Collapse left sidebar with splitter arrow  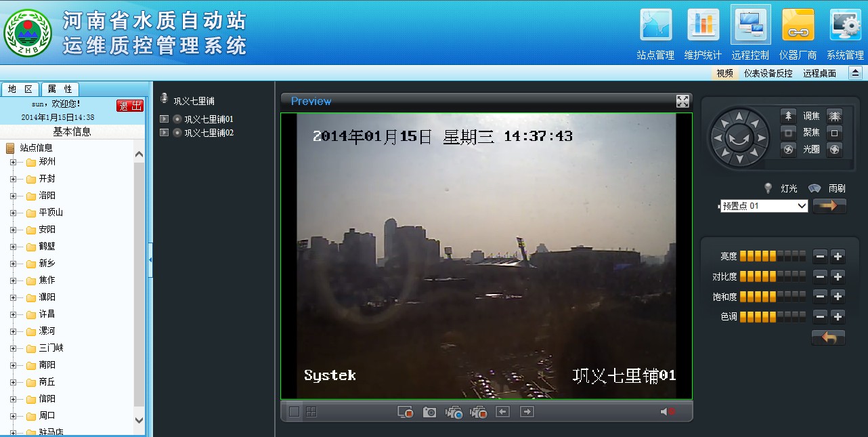150,259
